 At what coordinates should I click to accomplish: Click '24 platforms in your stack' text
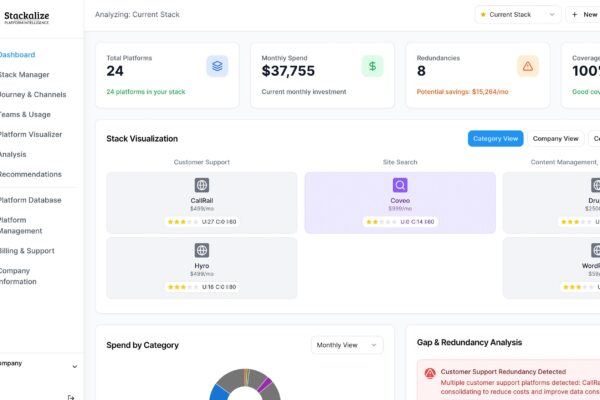pos(146,92)
